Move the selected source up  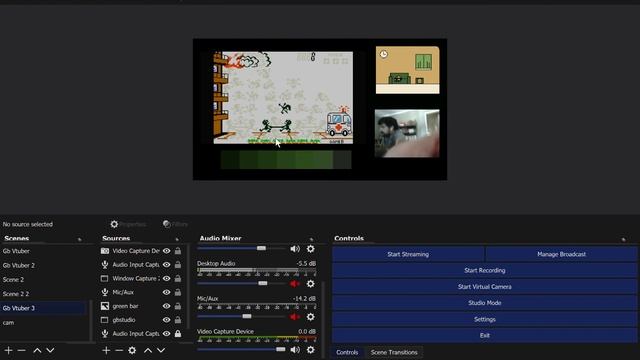point(148,350)
